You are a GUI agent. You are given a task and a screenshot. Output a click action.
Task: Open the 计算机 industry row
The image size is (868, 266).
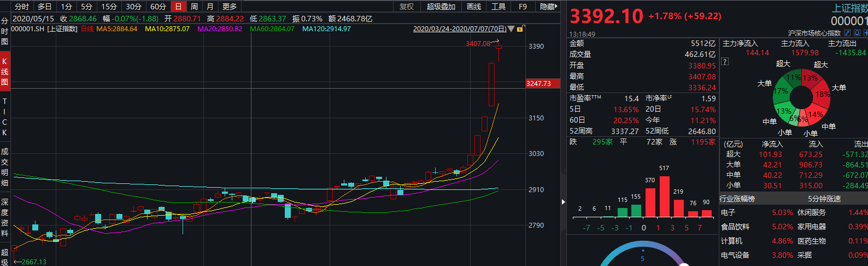[x=757, y=241]
